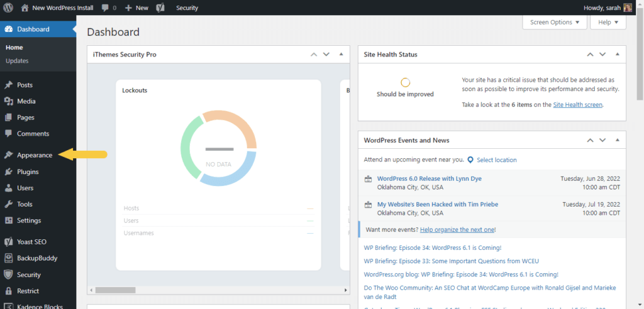Toggle the Site Health Status panel
644x309 pixels.
(x=616, y=55)
